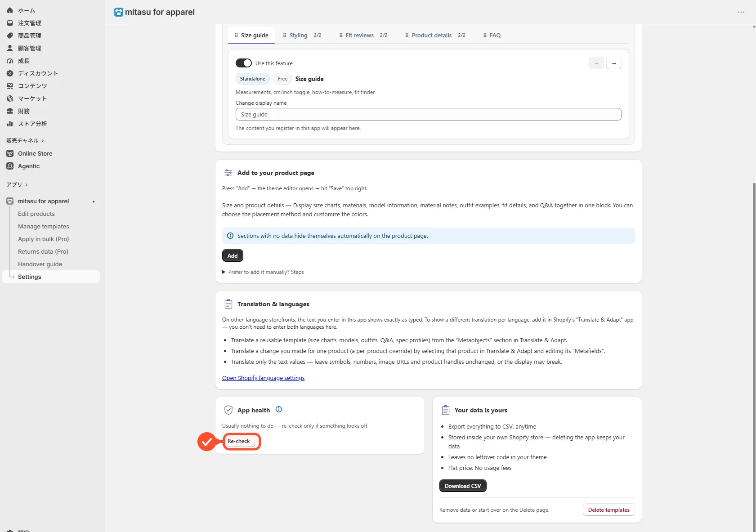Image resolution: width=756 pixels, height=532 pixels.
Task: Click the ストア分析 analytics chart icon
Action: [x=10, y=123]
